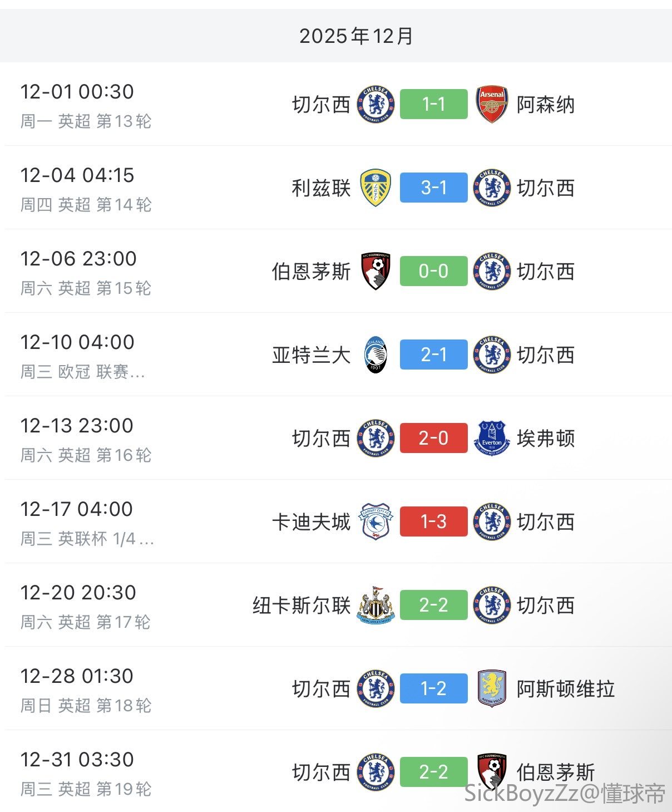The width and height of the screenshot is (672, 812).
Task: Select the 纽卡斯尔联 team name
Action: point(302,606)
